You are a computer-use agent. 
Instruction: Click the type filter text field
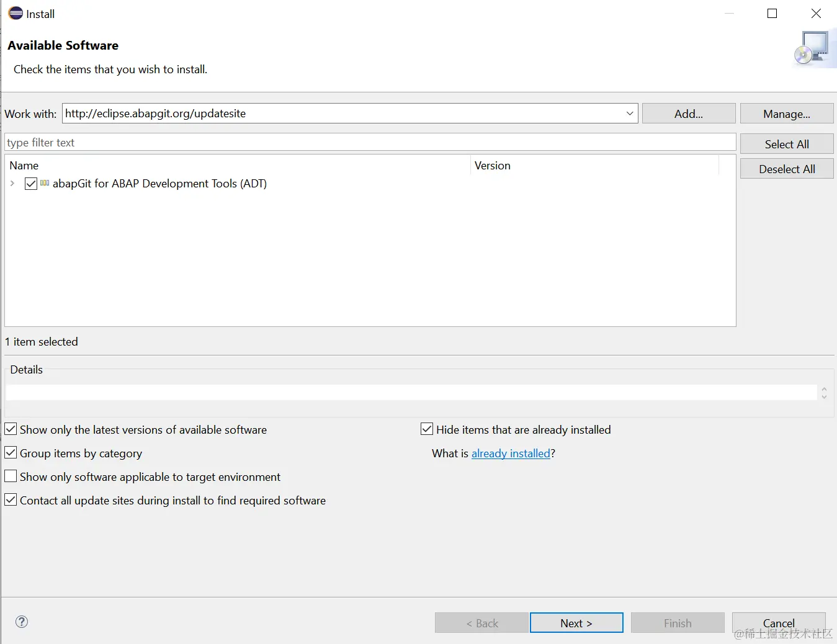point(370,142)
